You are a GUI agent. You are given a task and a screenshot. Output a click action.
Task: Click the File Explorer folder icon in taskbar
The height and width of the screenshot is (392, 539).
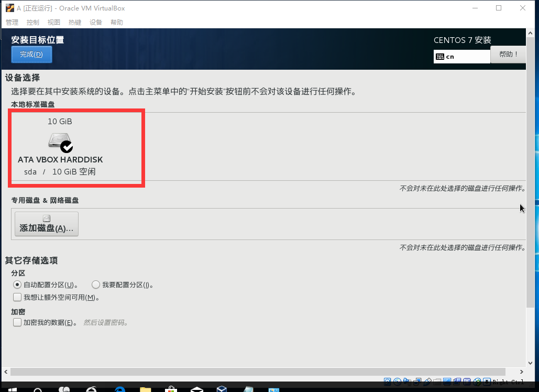[146, 389]
